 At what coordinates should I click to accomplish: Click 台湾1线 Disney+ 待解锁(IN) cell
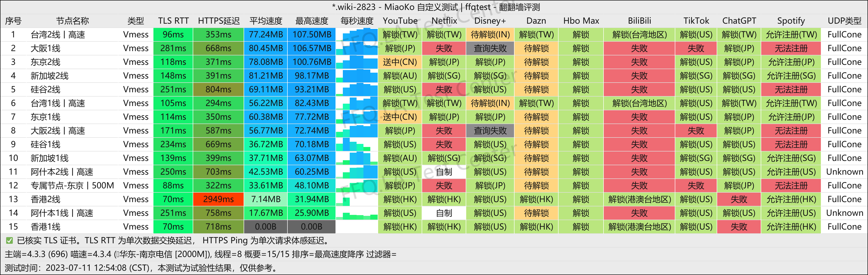pyautogui.click(x=490, y=103)
